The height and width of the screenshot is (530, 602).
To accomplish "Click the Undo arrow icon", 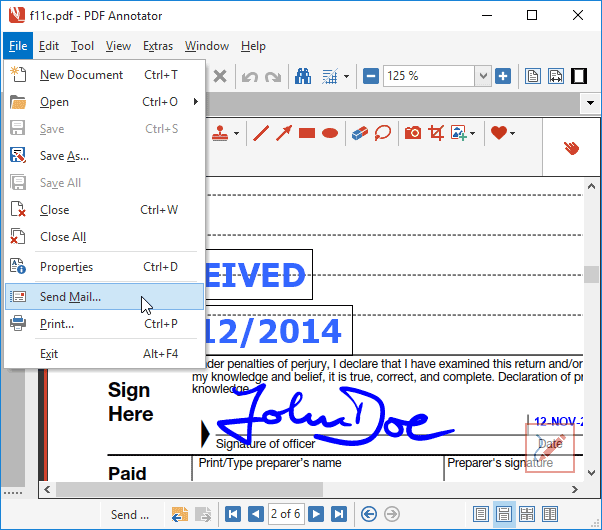I will click(250, 77).
